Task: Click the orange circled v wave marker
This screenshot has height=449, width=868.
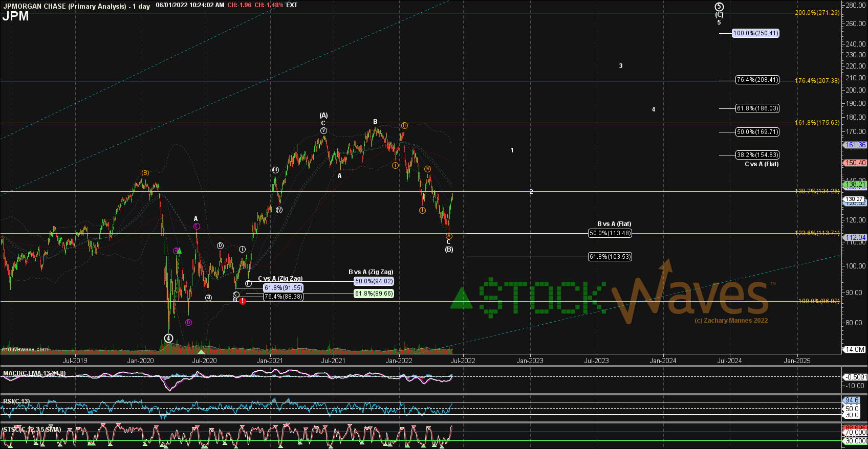Action: coord(449,236)
